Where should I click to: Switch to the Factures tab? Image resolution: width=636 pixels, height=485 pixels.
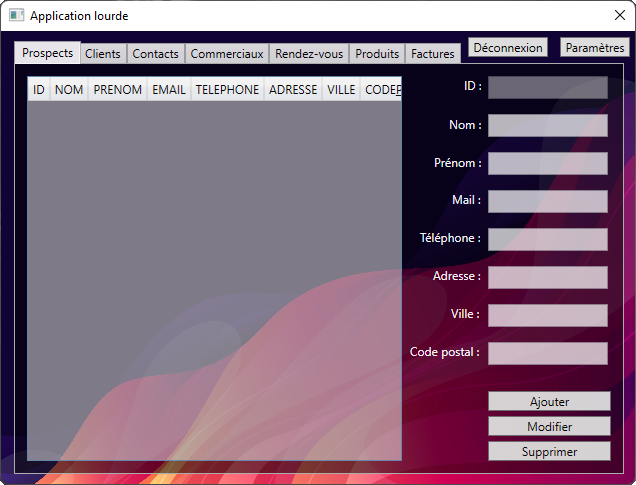[x=433, y=54]
